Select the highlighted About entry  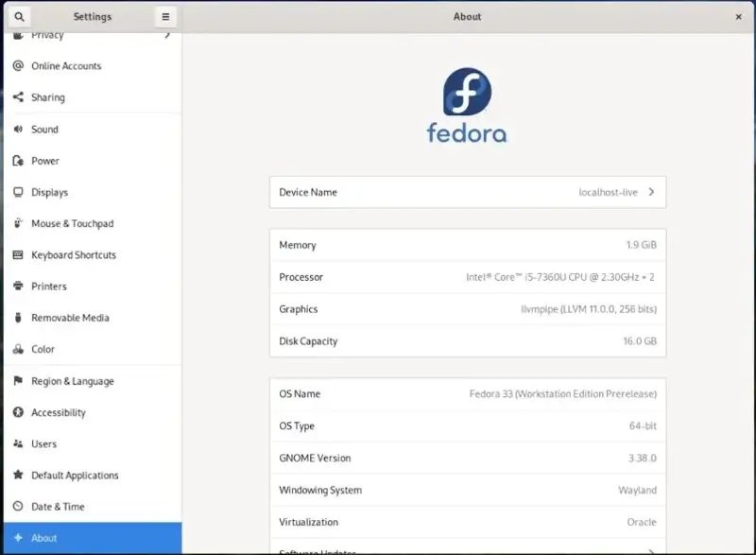[93, 538]
